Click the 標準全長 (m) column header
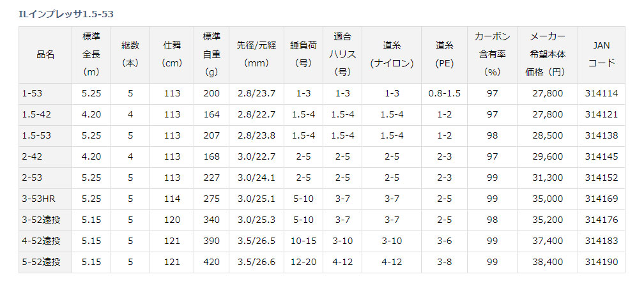Image resolution: width=644 pixels, height=288 pixels. pos(91,54)
